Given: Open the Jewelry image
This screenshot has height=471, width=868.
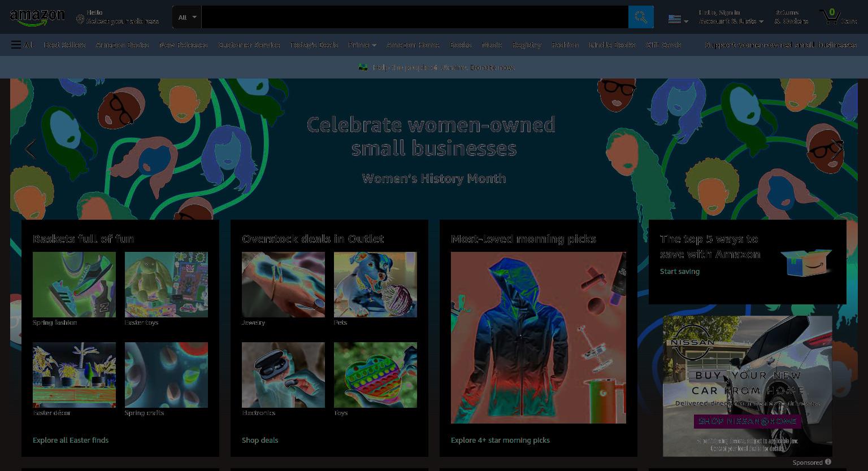Looking at the screenshot, I should [x=283, y=285].
